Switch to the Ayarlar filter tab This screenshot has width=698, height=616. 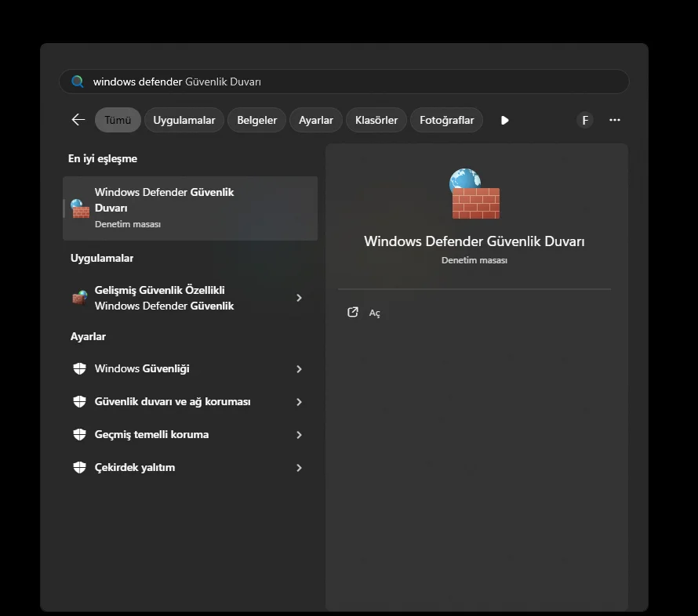pyautogui.click(x=316, y=120)
